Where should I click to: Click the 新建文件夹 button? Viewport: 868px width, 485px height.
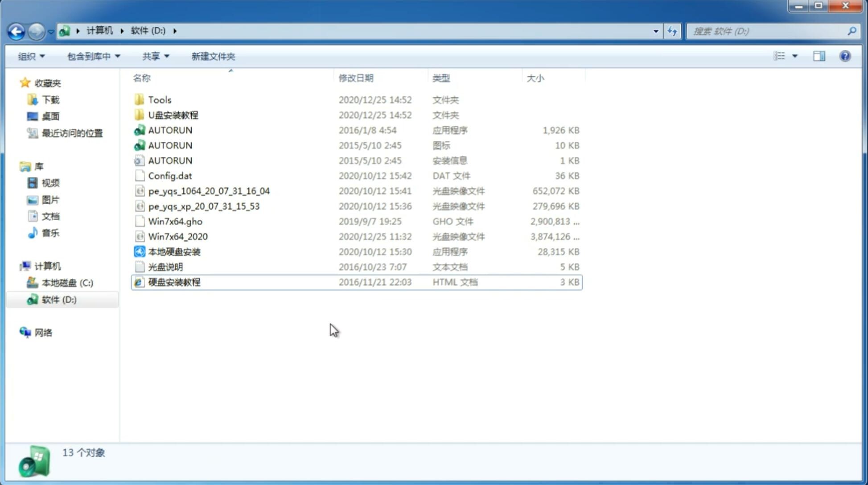(213, 56)
